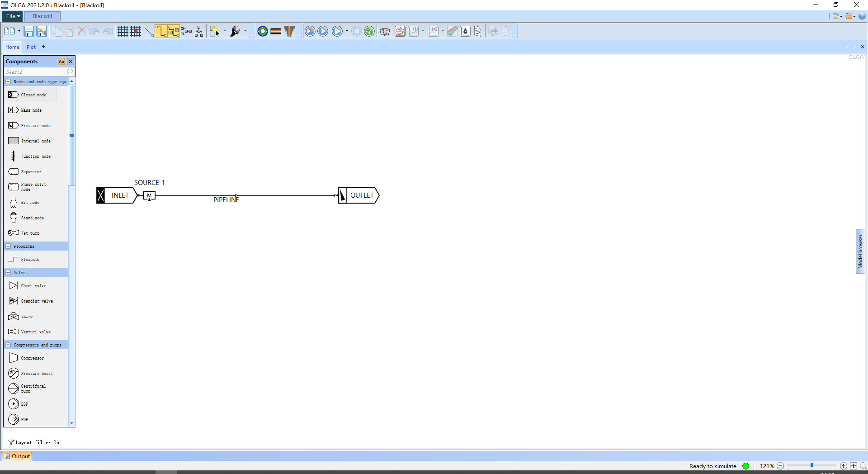Toggle the highlighted orthogonal line connector icon
Screen dimensions: 868x474
161,31
